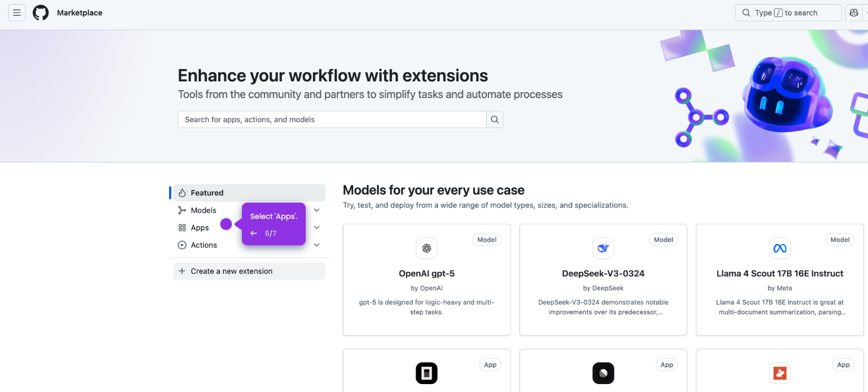Click the Model badge on the DeepSeek card
The image size is (868, 392).
663,240
